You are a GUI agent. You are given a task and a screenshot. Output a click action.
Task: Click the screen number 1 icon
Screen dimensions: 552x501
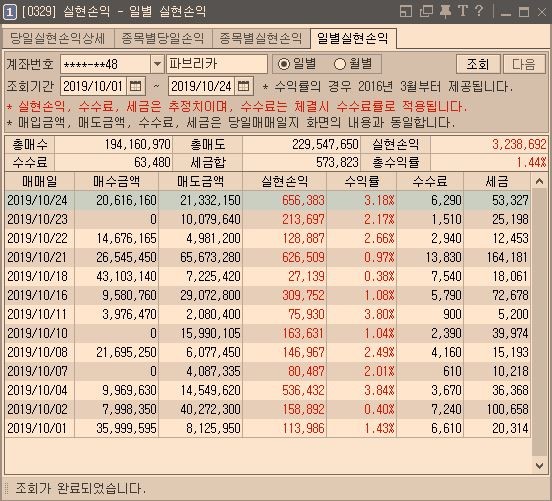(10, 12)
